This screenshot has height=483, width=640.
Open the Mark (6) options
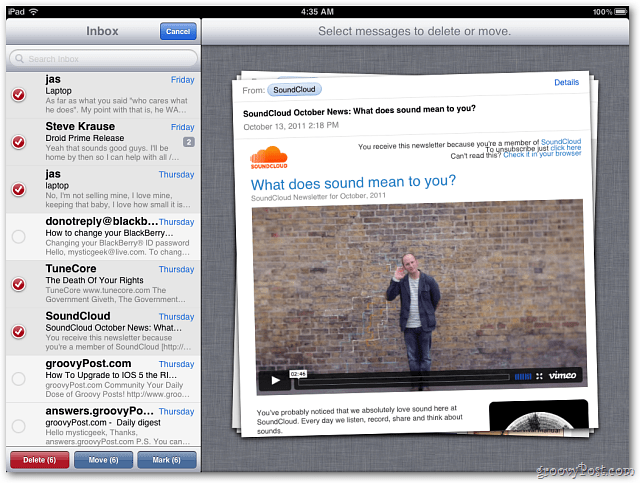coord(167,460)
